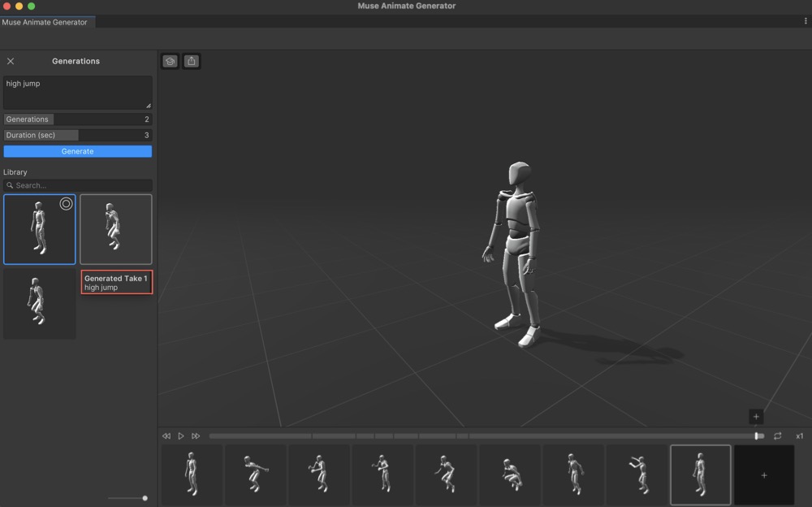Jump to the previous keyframe using the rewind icon

166,436
